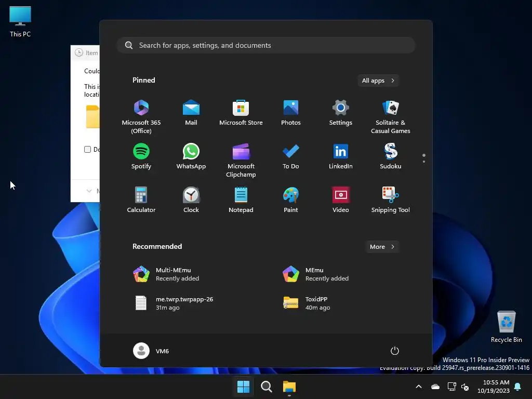
Task: Show hidden tray icons chevron
Action: pos(419,387)
